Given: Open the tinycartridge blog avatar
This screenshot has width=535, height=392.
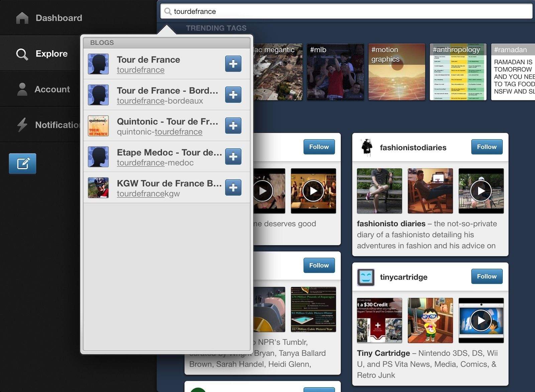Looking at the screenshot, I should 365,277.
